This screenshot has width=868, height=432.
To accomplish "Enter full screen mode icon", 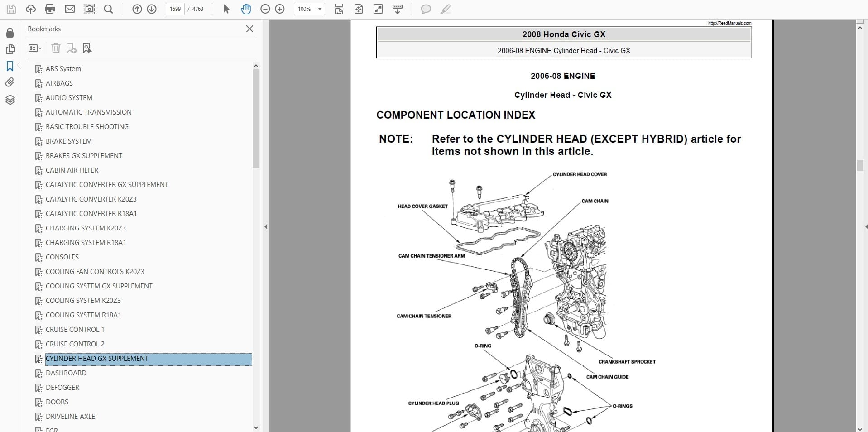I will click(x=378, y=9).
